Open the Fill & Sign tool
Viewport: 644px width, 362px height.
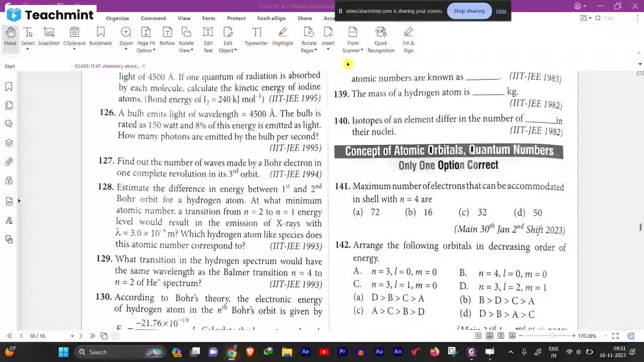(409, 40)
